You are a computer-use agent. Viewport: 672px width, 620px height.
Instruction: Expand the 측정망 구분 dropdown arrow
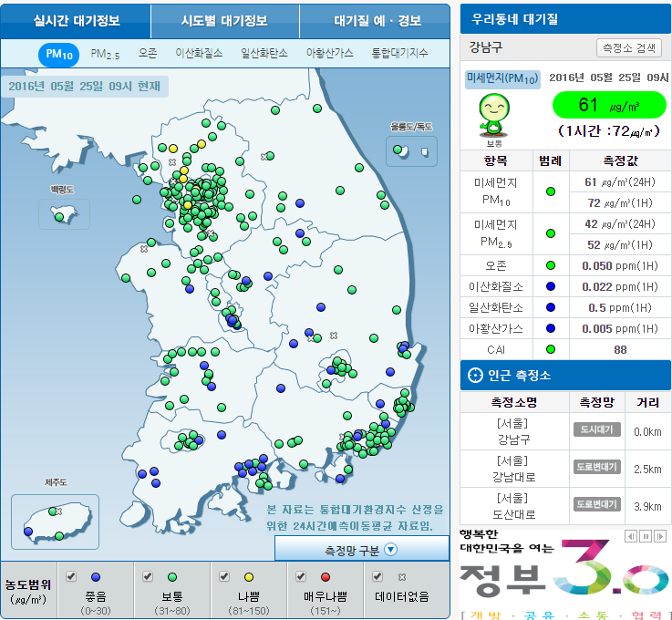point(390,550)
